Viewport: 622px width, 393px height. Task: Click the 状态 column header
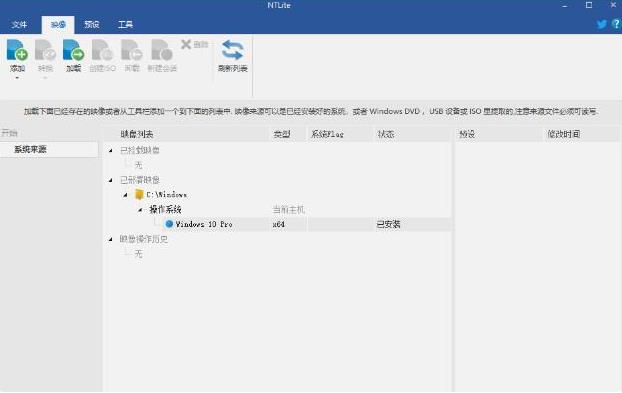click(x=412, y=134)
